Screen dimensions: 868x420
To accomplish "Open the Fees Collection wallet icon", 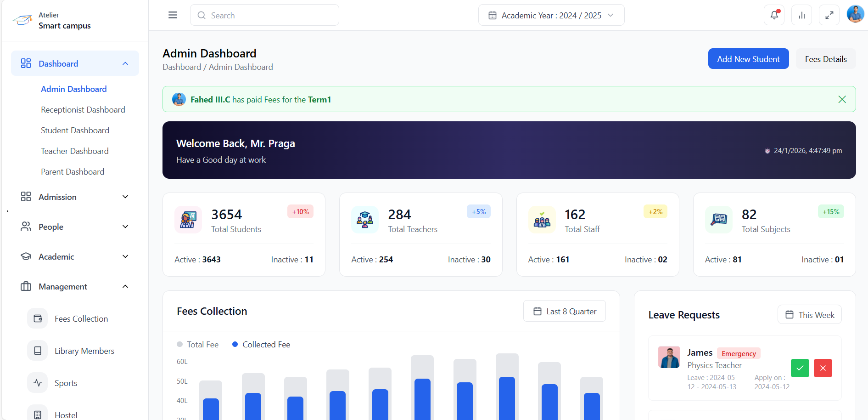I will click(38, 318).
